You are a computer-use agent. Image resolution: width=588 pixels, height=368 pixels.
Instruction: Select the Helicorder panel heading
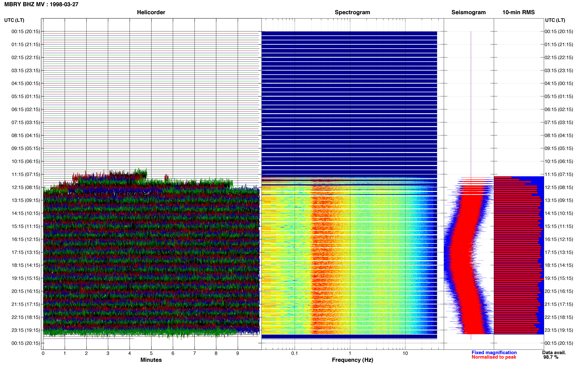tap(151, 12)
